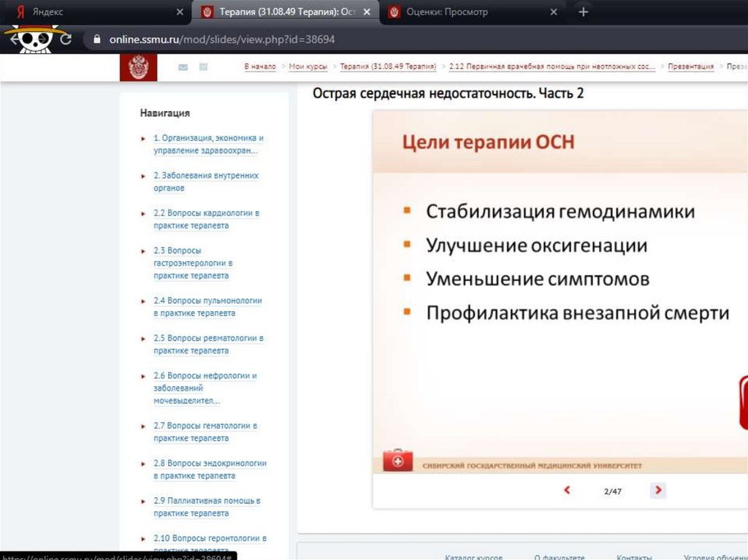Click the red first-aid kit icon on slide

pyautogui.click(x=398, y=460)
